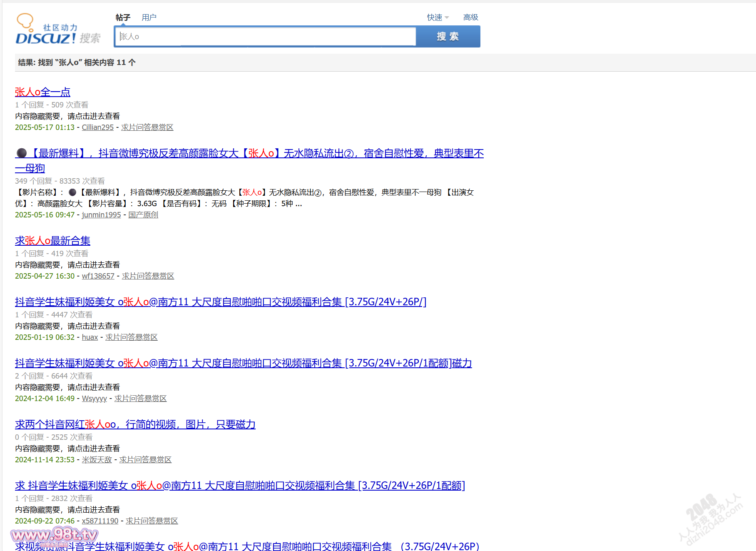Visit Cillian295's user profile
This screenshot has height=551, width=756.
(x=97, y=127)
